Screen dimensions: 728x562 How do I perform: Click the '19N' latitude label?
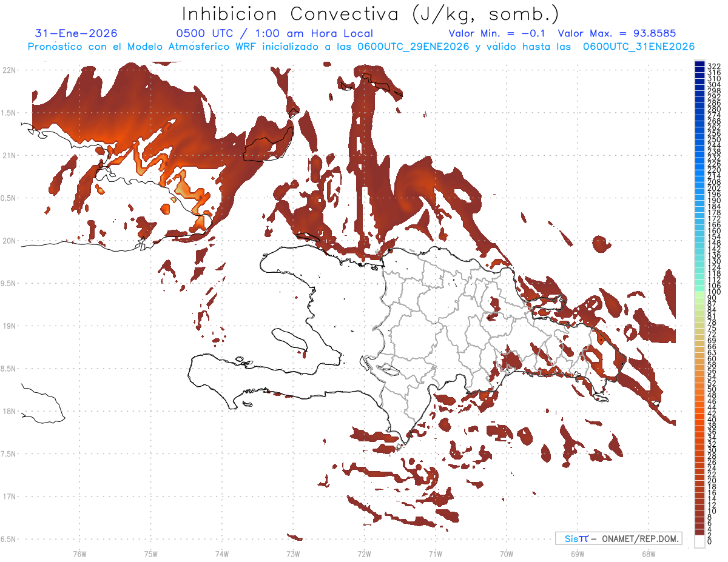[9, 326]
